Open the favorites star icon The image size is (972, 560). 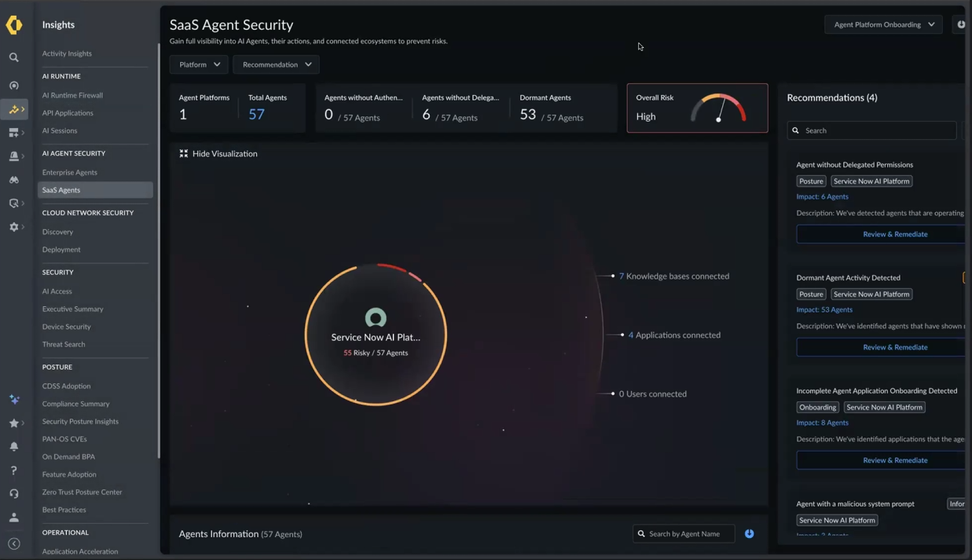click(x=14, y=423)
